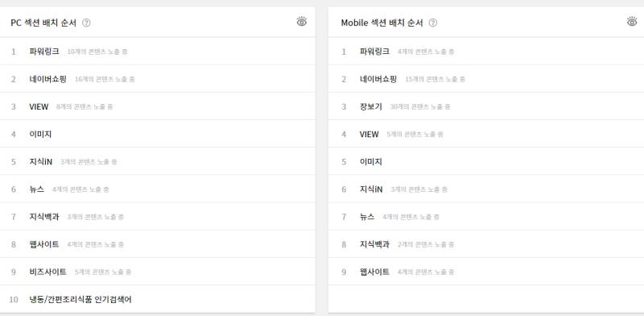The width and height of the screenshot is (644, 316).
Task: Select 파워링크 row in PC section list
Action: [x=157, y=52]
